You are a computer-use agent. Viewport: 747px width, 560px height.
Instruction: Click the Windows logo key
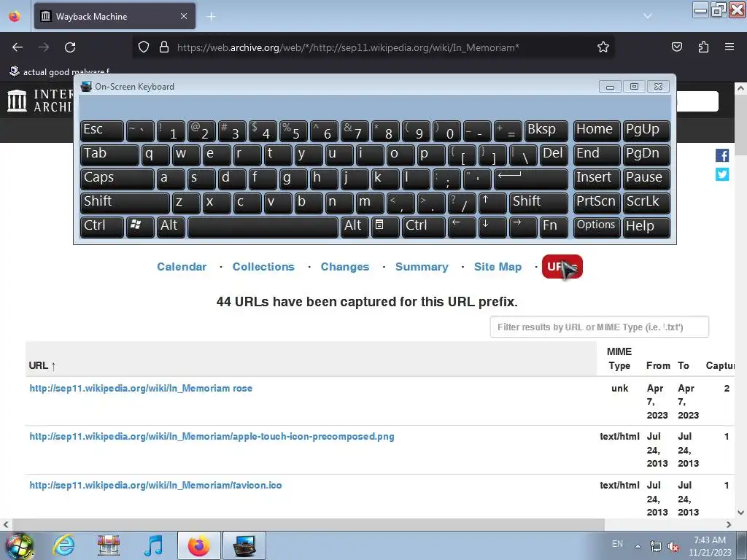tap(140, 227)
